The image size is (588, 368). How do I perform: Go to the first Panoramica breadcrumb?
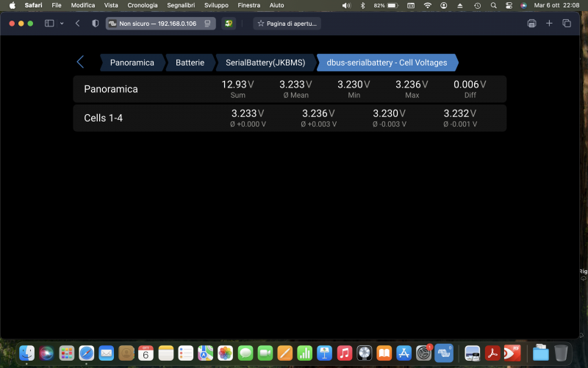click(132, 63)
